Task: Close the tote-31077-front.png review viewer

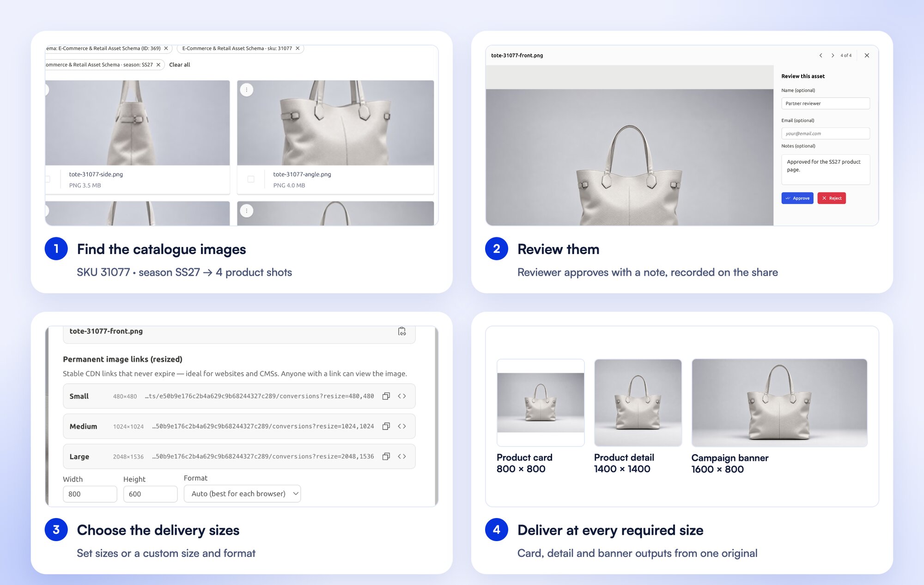Action: pyautogui.click(x=867, y=55)
